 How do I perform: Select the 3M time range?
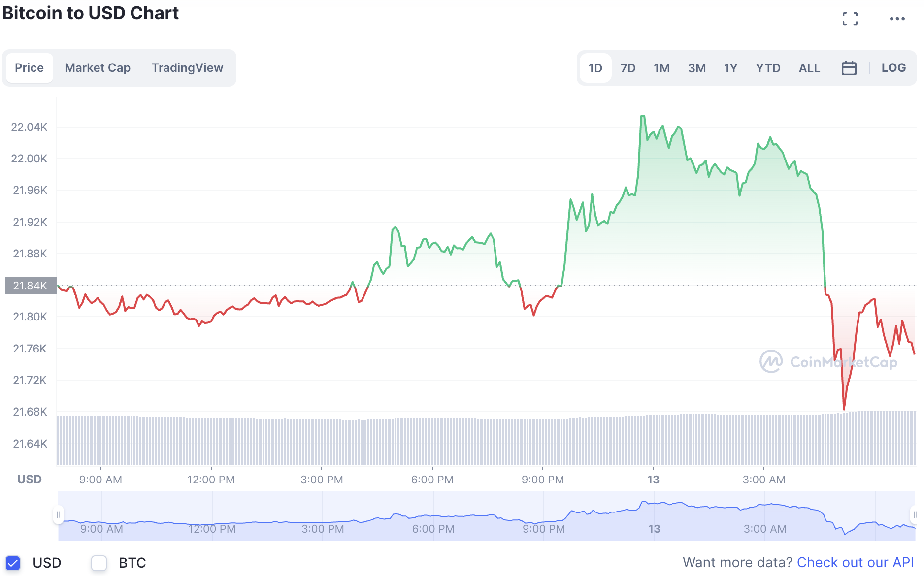696,68
